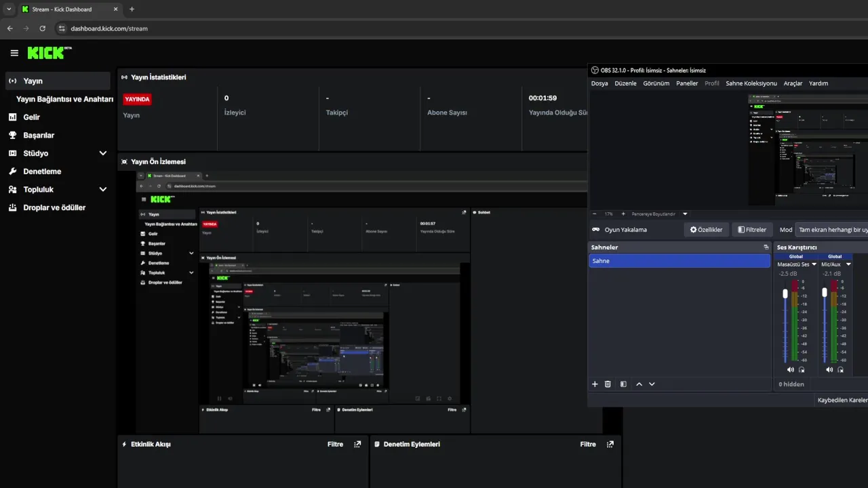Click the Stüdyo sidebar icon
Image resolution: width=868 pixels, height=488 pixels.
(13, 153)
